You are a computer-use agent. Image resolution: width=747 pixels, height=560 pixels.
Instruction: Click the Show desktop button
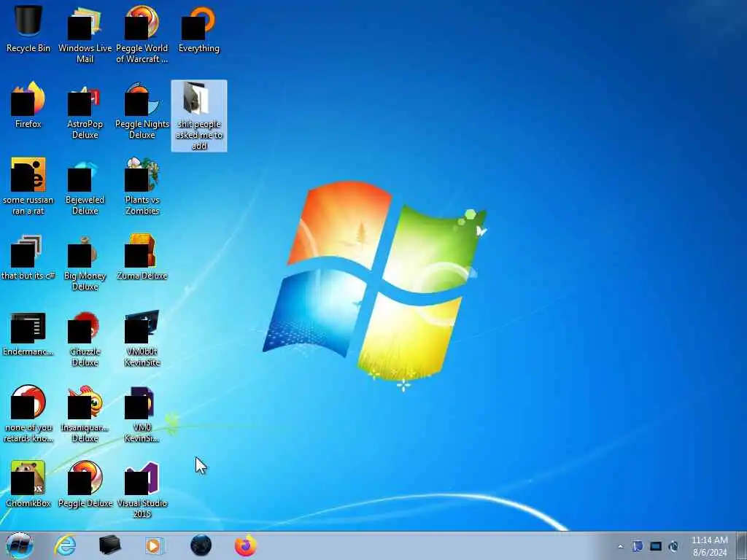742,545
